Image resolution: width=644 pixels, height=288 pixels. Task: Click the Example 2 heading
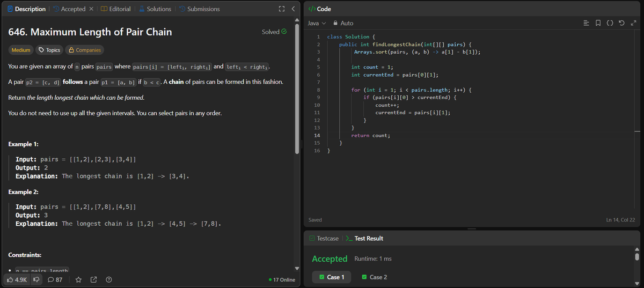[x=24, y=191]
